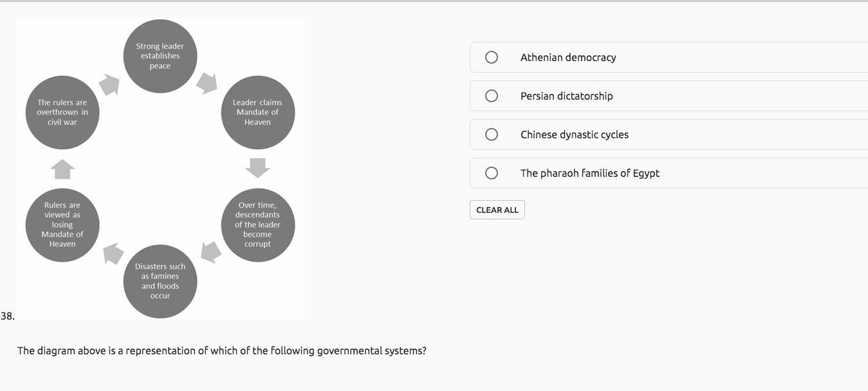Choose the Persian dictatorship radio option
Viewport: 868px width, 391px height.
pyautogui.click(x=492, y=96)
